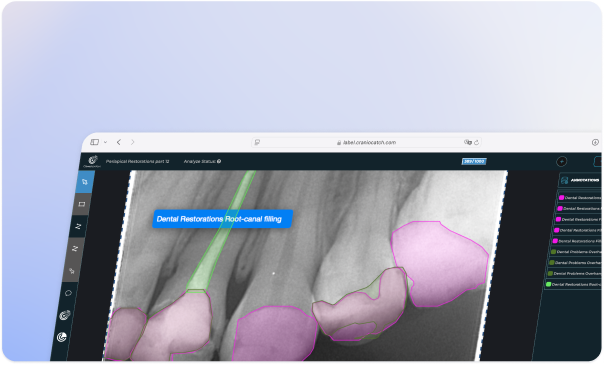The image size is (604, 365).
Task: Click the round arrow button in top bar
Action: pos(562,162)
